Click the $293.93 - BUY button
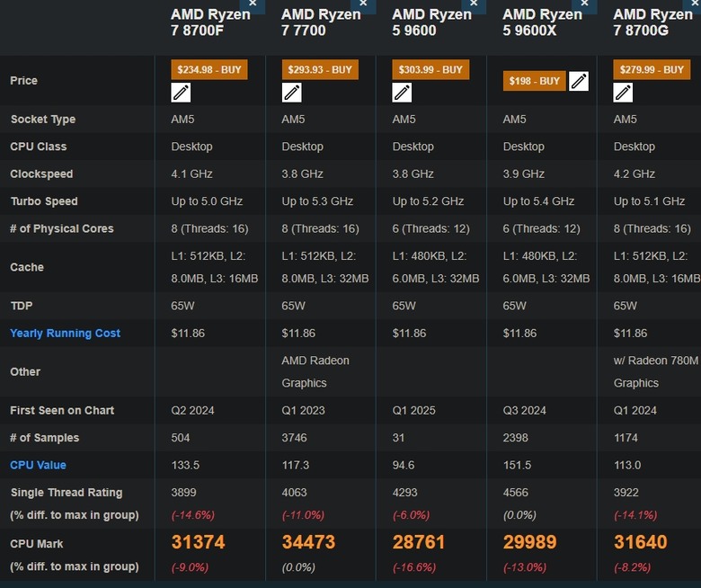The height and width of the screenshot is (588, 701). [320, 70]
